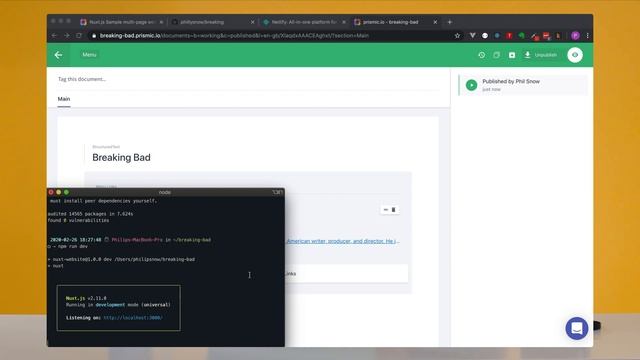Click the lock icon in the address bar
The height and width of the screenshot is (360, 640).
click(x=94, y=36)
